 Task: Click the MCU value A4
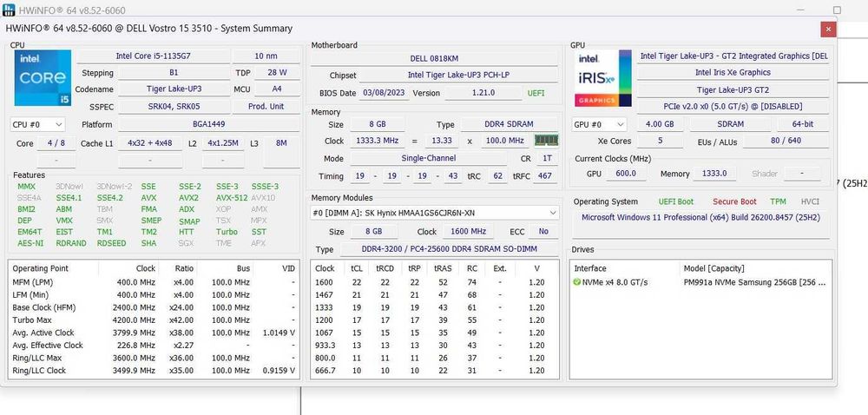(x=277, y=89)
